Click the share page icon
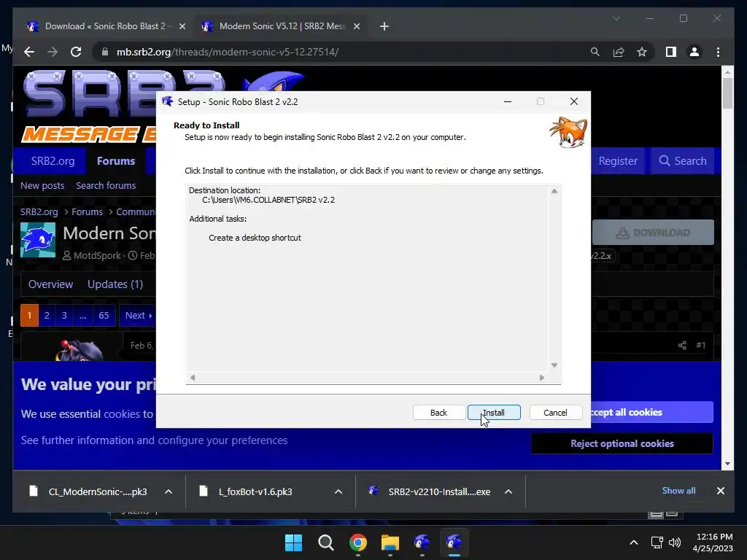The height and width of the screenshot is (560, 747). point(619,52)
